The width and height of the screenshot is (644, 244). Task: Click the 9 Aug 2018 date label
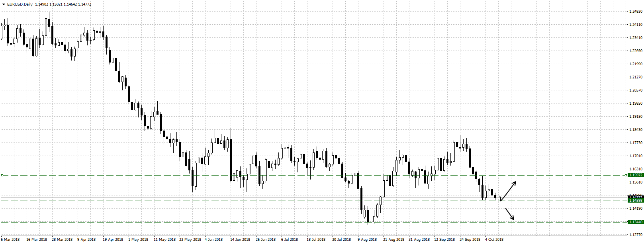pos(367,240)
